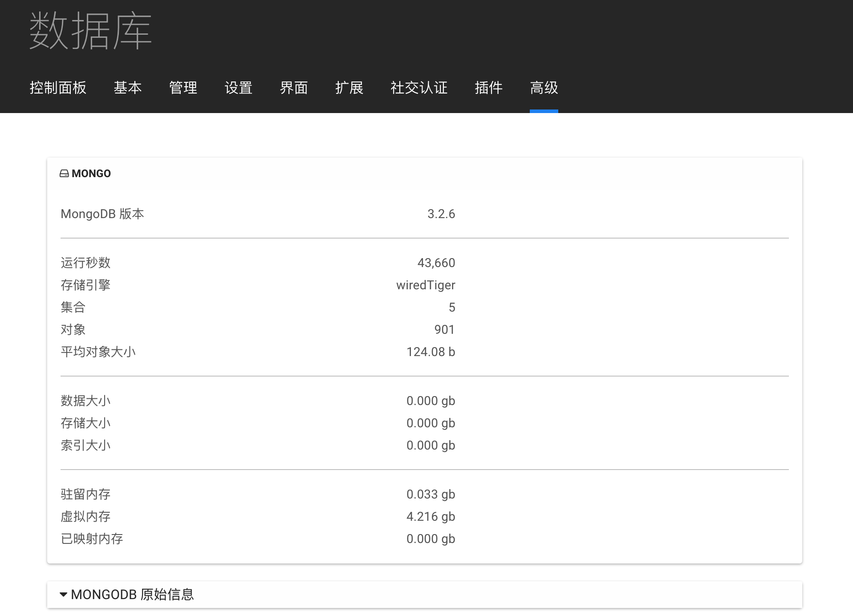
Task: Select the 界面 navigation item
Action: click(x=294, y=88)
